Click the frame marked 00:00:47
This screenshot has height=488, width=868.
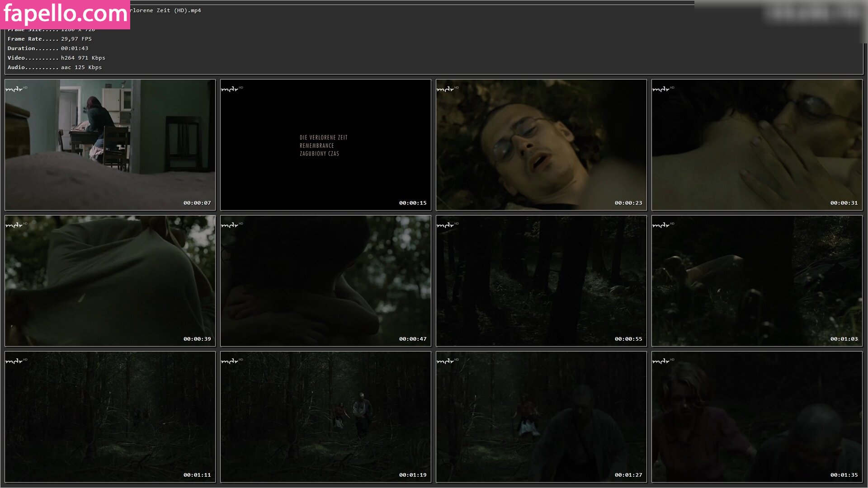pos(325,281)
